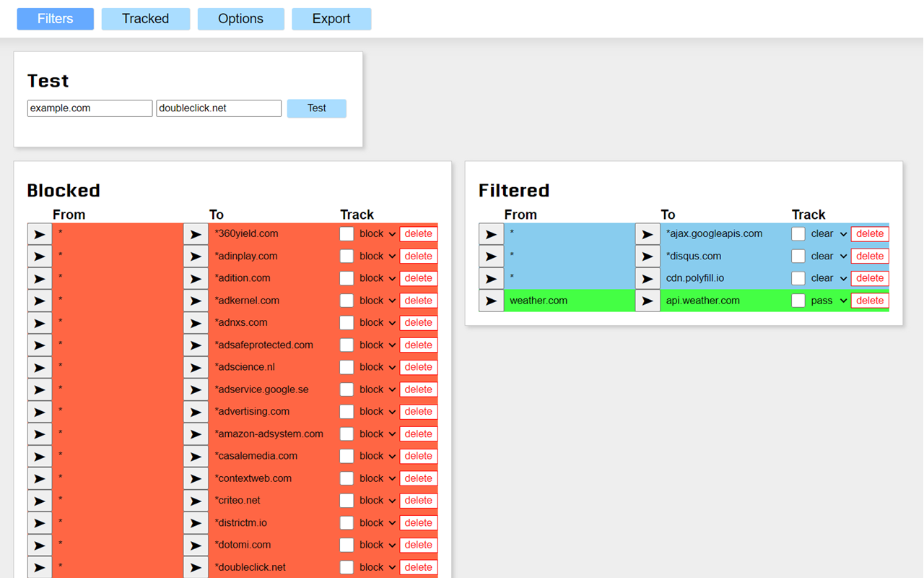This screenshot has height=578, width=924.
Task: Open the clear dropdown for *ajax.googleapis.com
Action: pos(829,234)
